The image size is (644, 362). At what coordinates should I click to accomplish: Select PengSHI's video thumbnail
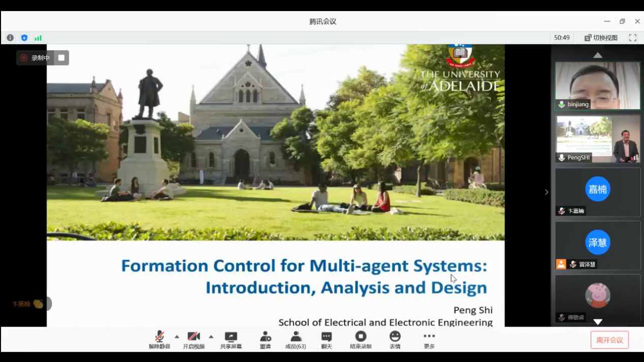click(x=597, y=139)
